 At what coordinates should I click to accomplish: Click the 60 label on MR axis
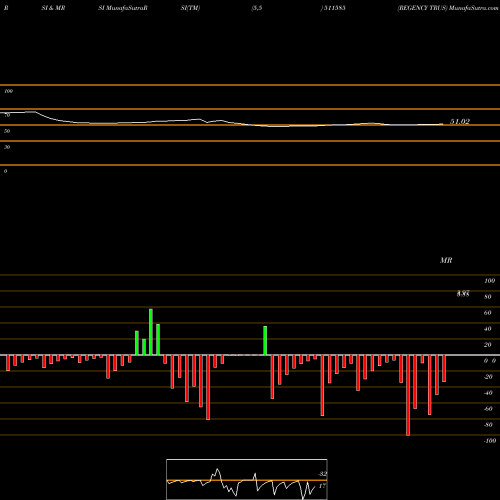487,313
